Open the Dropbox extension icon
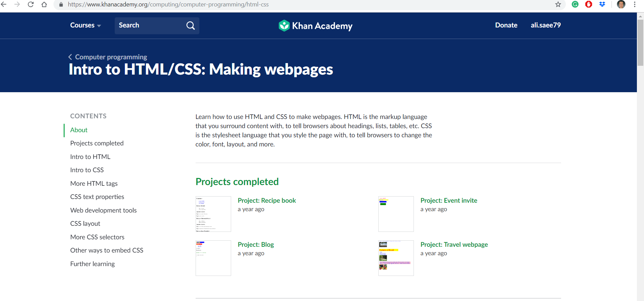Image resolution: width=644 pixels, height=301 pixels. 602,4
